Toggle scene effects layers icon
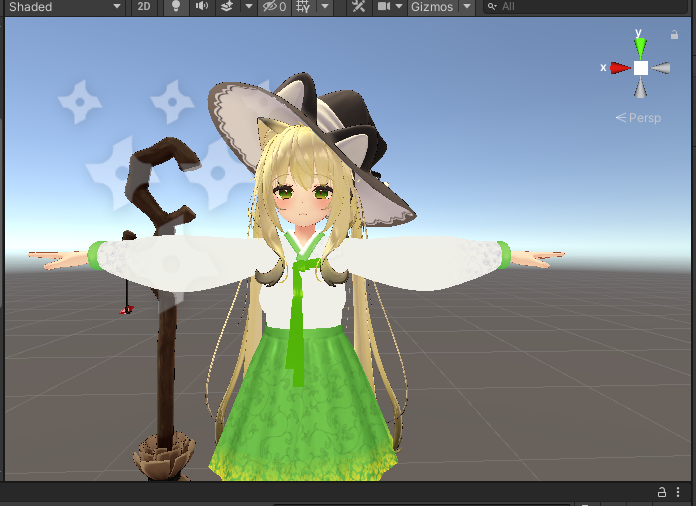The width and height of the screenshot is (696, 506). [227, 7]
